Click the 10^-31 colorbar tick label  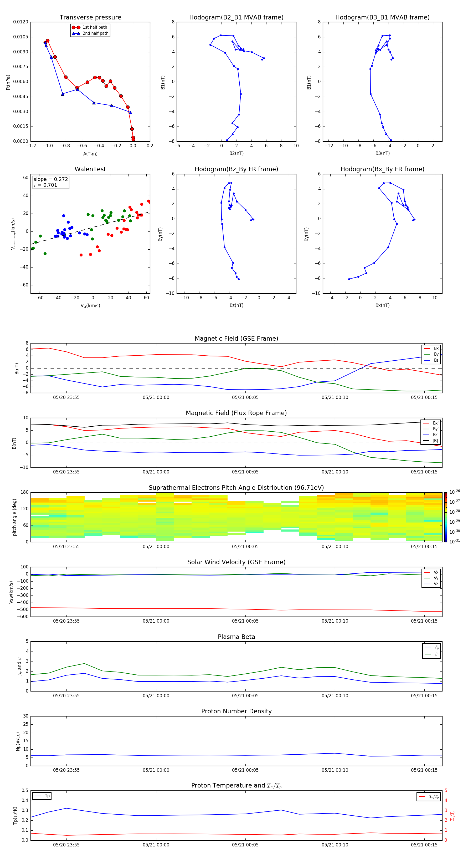tap(455, 542)
